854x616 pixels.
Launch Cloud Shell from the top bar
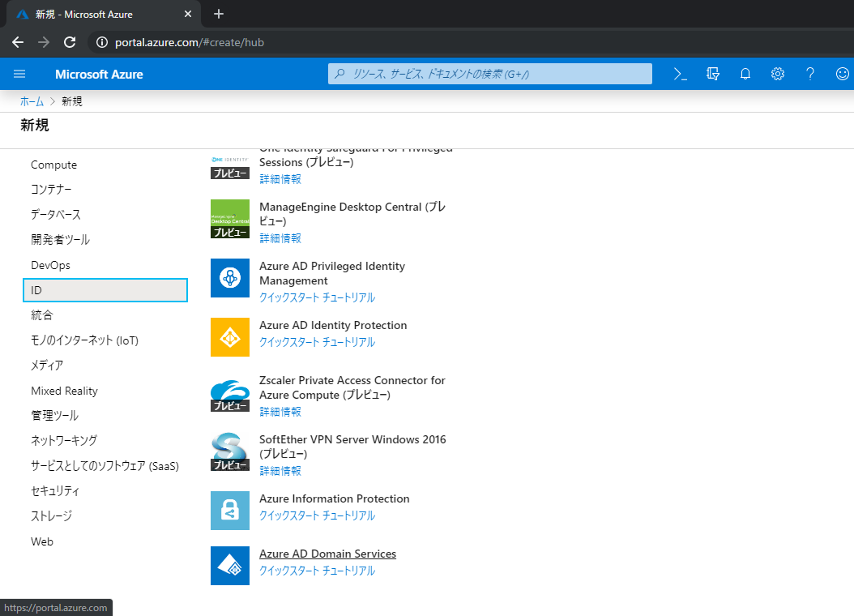click(x=681, y=74)
